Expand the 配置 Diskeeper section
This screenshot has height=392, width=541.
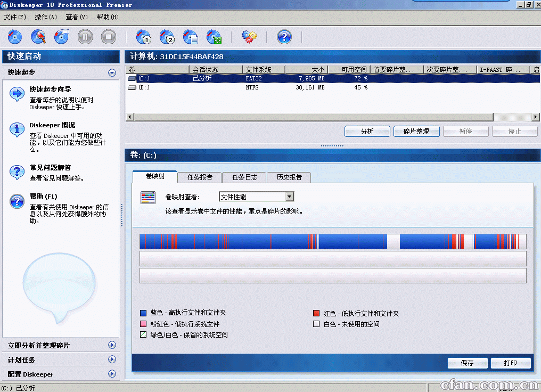(112, 374)
